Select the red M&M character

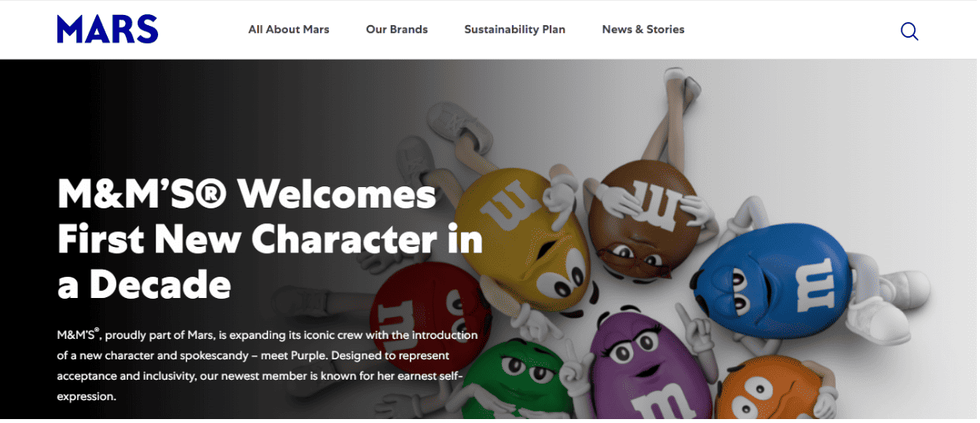(417, 314)
